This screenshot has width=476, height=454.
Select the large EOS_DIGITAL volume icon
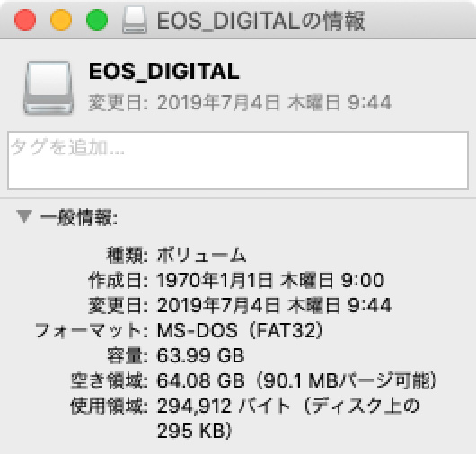[48, 88]
